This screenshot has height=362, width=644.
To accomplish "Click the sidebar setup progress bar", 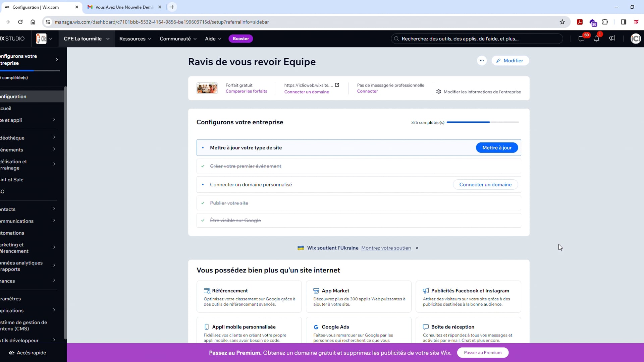I will [x=30, y=71].
